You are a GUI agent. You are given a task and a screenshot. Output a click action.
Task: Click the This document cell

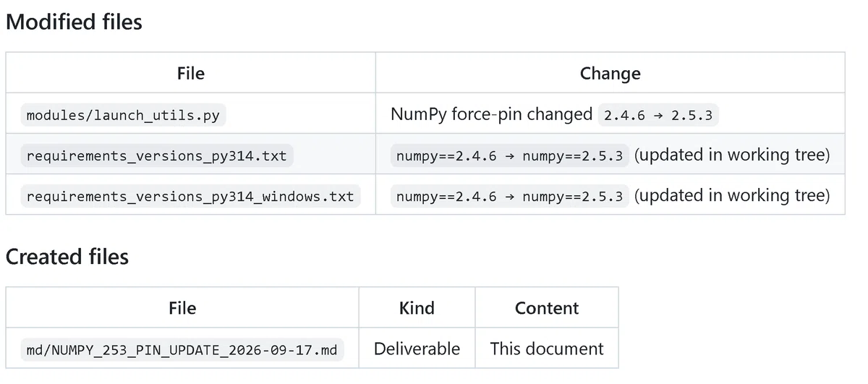pos(547,349)
